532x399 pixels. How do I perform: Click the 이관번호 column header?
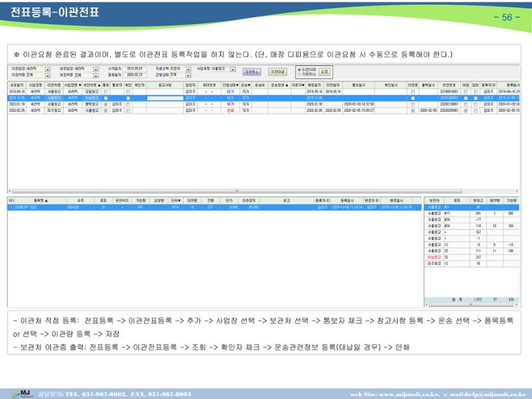point(450,85)
